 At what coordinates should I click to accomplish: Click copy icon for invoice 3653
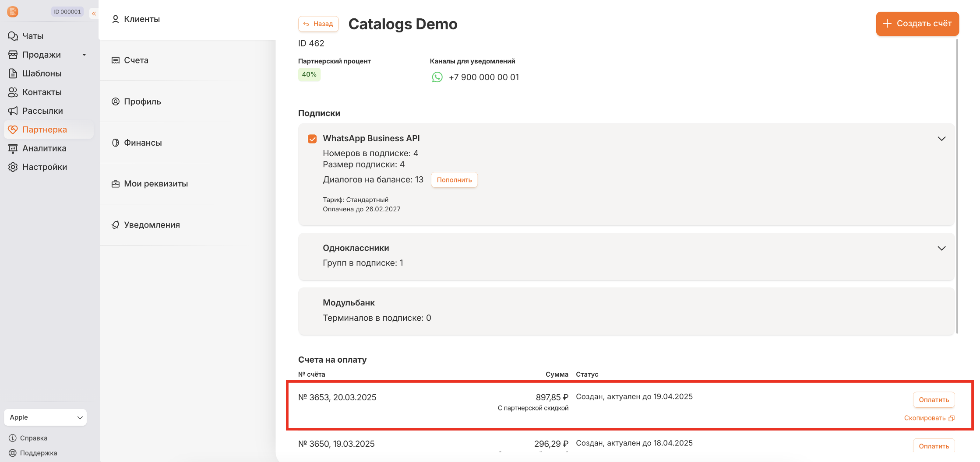(951, 418)
